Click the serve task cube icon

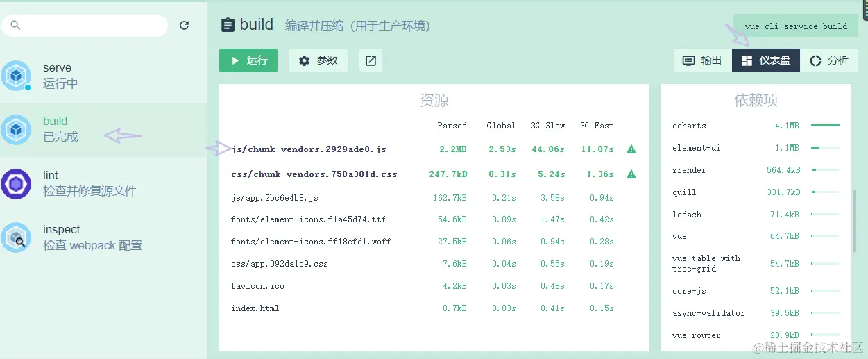pos(16,76)
